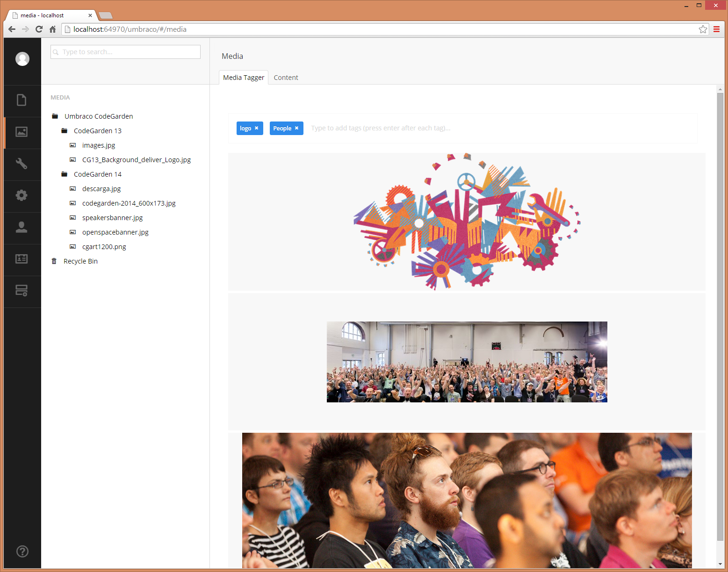This screenshot has width=728, height=572.
Task: Select CG13_Background_deliver_Logo.jpg in tree
Action: [137, 160]
